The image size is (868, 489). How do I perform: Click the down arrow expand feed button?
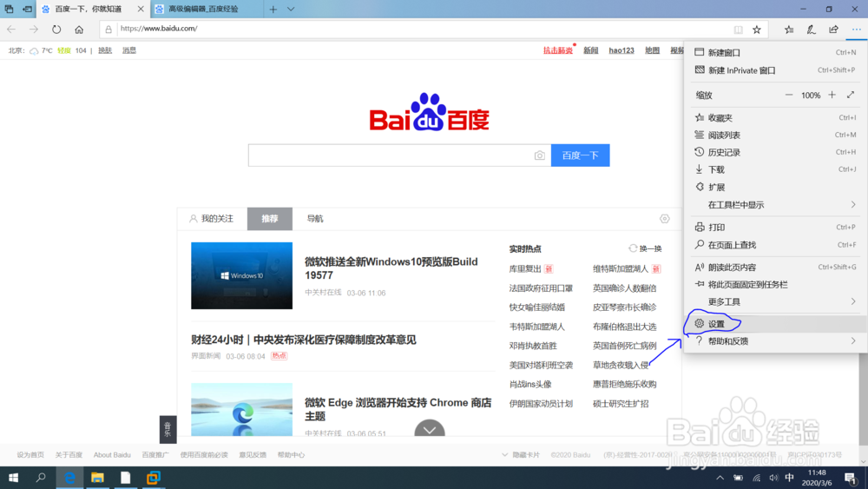[x=430, y=428]
